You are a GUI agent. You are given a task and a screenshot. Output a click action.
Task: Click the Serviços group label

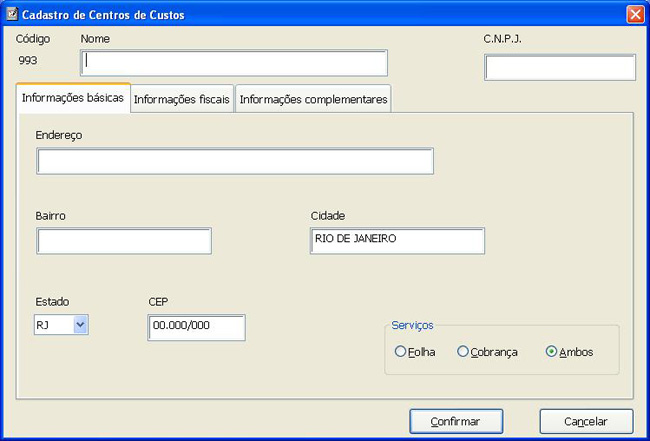(x=413, y=325)
